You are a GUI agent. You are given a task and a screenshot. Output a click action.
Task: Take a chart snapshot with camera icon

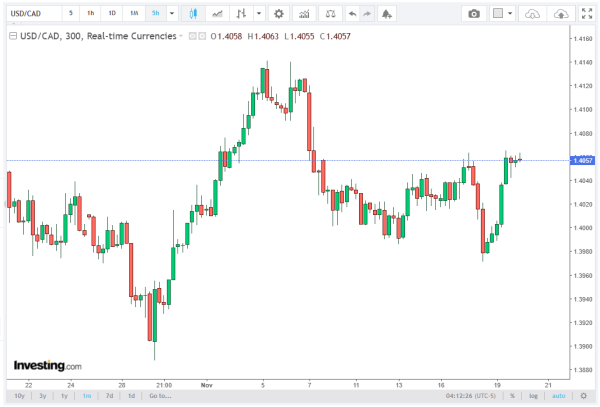tap(473, 14)
